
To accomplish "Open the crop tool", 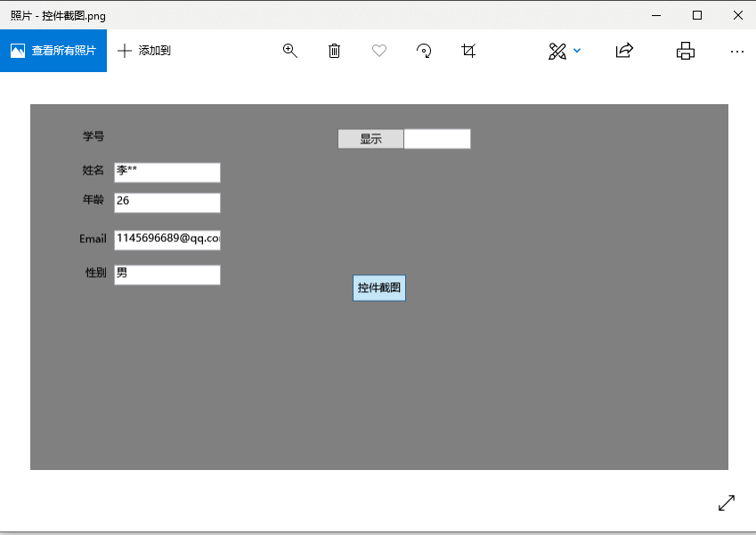I will [x=468, y=51].
